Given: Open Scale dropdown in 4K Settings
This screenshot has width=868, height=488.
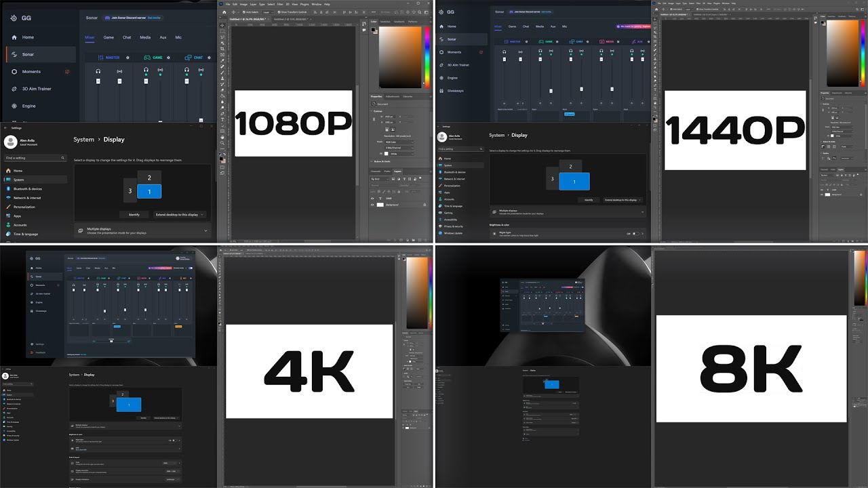Looking at the screenshot, I should [x=169, y=463].
